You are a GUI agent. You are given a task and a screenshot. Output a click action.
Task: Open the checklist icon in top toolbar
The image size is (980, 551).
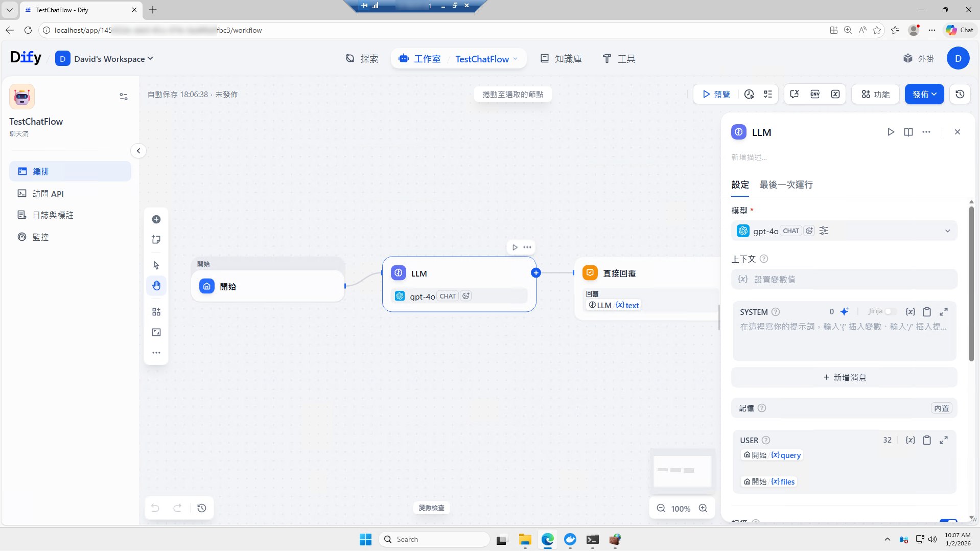point(768,94)
